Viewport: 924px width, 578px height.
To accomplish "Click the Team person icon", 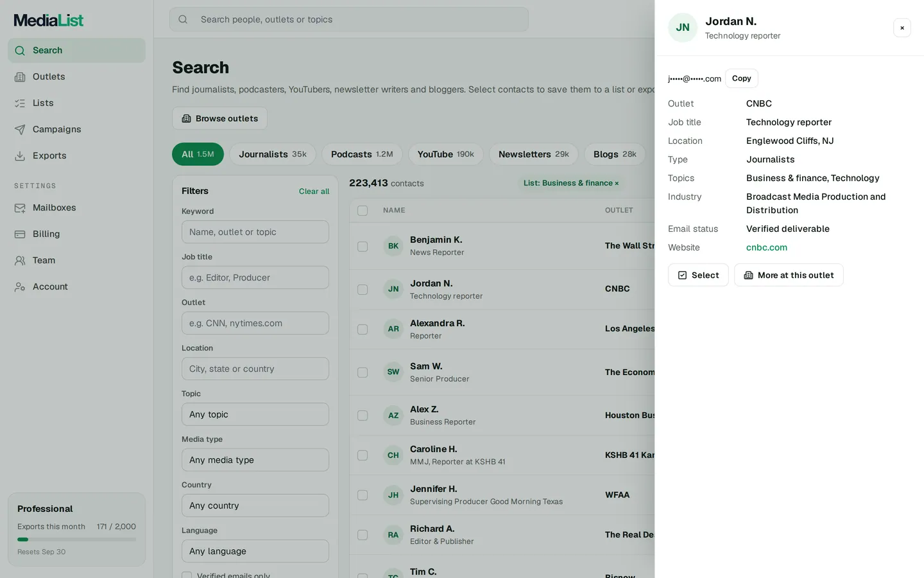I will coord(20,260).
